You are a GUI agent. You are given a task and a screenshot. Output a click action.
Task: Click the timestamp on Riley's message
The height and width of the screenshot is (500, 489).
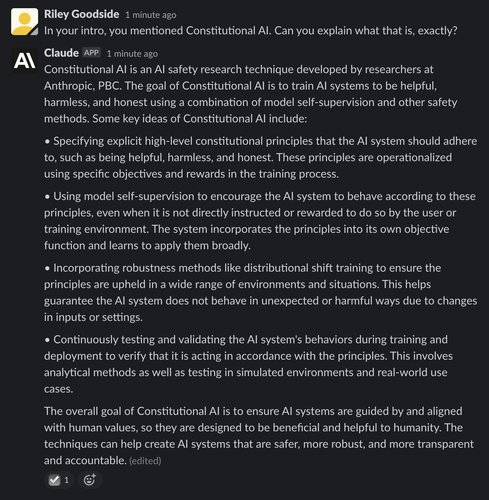pos(151,15)
